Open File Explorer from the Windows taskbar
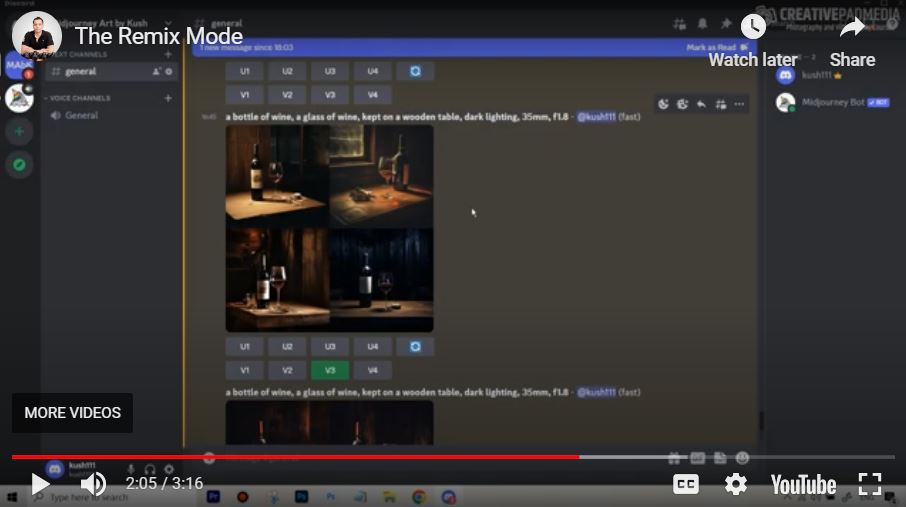 point(389,497)
